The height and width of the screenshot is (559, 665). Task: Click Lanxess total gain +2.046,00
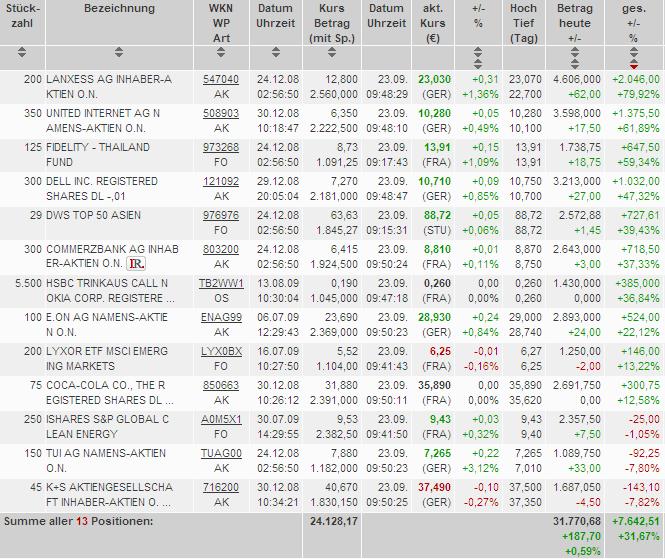636,79
